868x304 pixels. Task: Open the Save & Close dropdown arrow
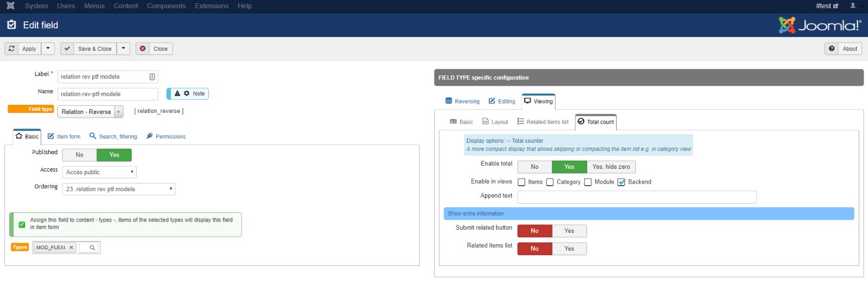pyautogui.click(x=123, y=48)
